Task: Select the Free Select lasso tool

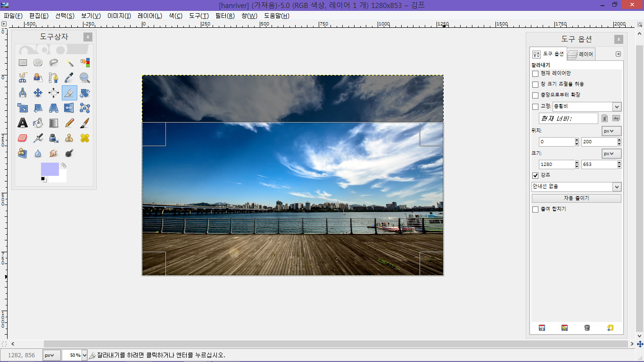Action: click(x=54, y=63)
